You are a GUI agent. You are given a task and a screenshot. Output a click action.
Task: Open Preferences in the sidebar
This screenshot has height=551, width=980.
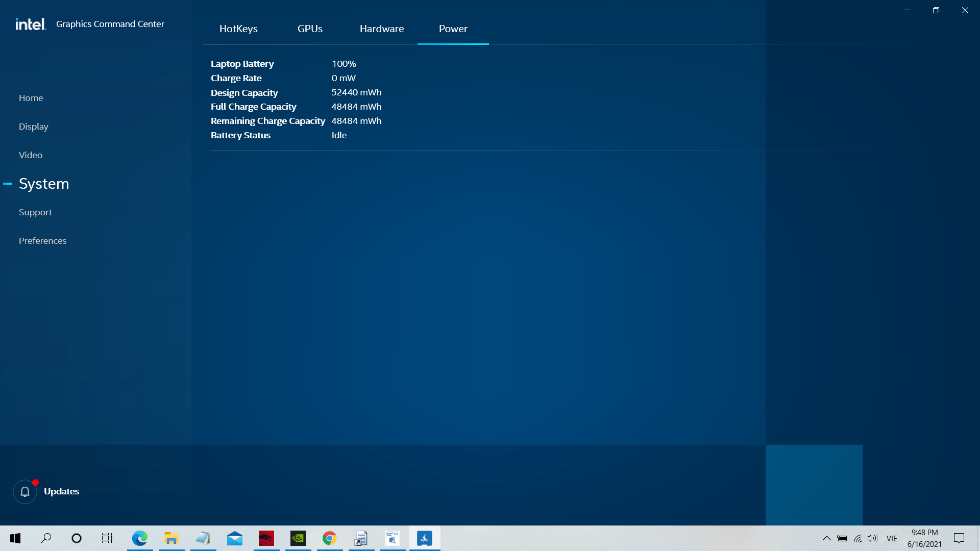pyautogui.click(x=42, y=241)
